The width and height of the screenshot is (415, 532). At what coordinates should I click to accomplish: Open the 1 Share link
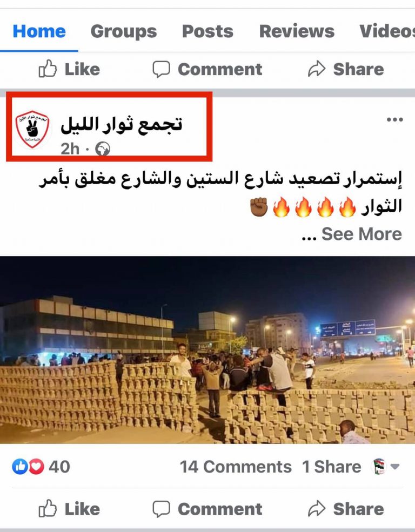coord(332,467)
